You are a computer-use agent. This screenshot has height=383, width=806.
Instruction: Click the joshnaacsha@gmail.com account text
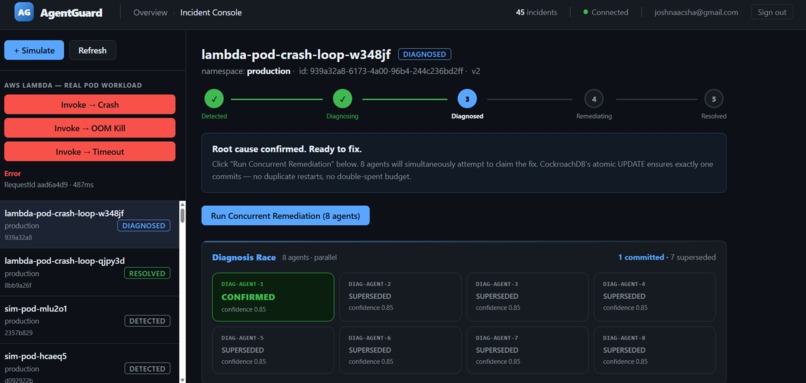click(x=696, y=12)
